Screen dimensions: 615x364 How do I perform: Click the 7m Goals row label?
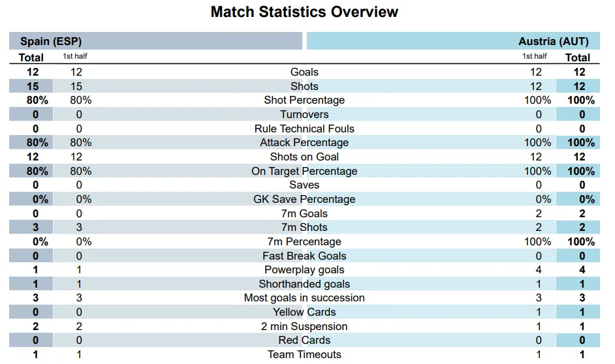tap(304, 213)
